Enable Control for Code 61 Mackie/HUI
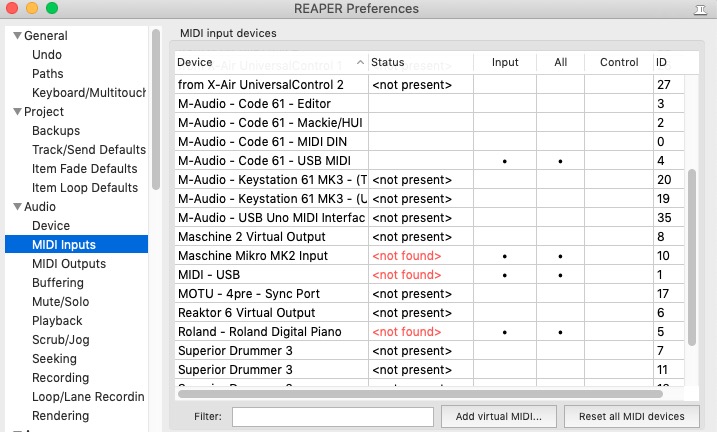 (619, 123)
